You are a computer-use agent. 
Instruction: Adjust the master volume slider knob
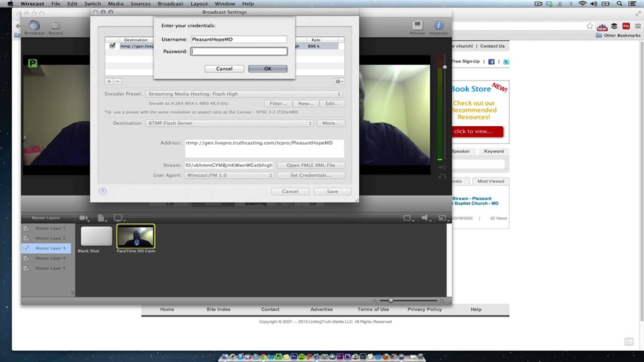point(445,67)
